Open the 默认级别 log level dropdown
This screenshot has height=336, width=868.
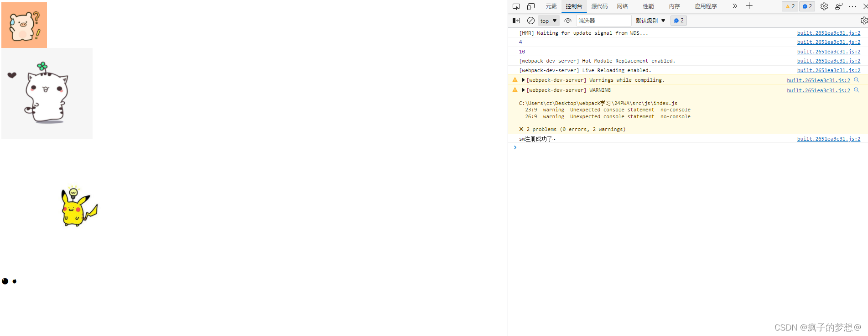coord(650,21)
